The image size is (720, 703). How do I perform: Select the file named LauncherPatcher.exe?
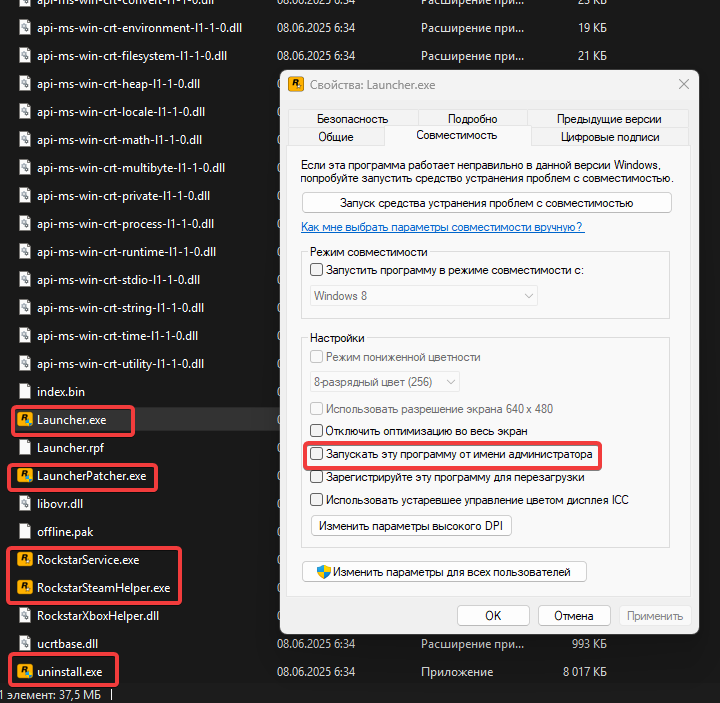coord(91,476)
